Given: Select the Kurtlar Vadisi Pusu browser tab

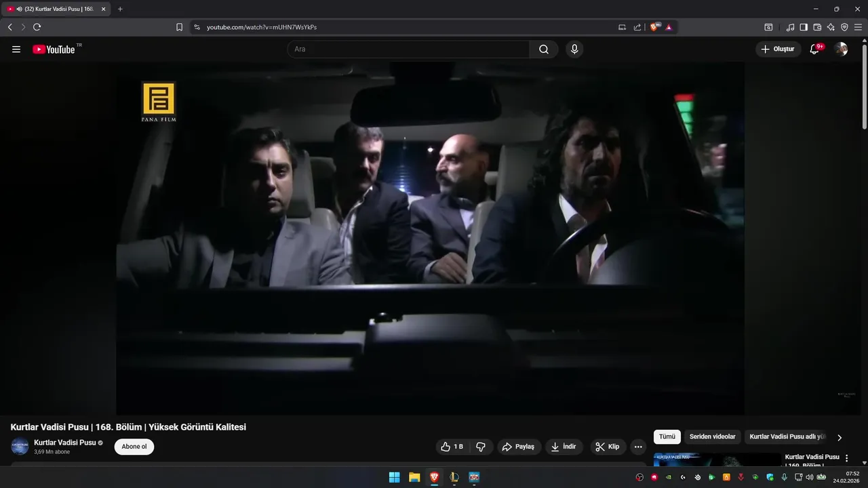Looking at the screenshot, I should (x=56, y=9).
